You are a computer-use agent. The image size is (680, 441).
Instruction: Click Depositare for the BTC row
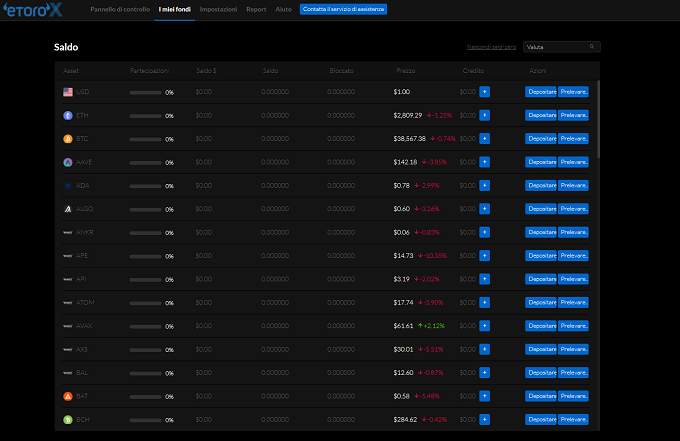[541, 139]
